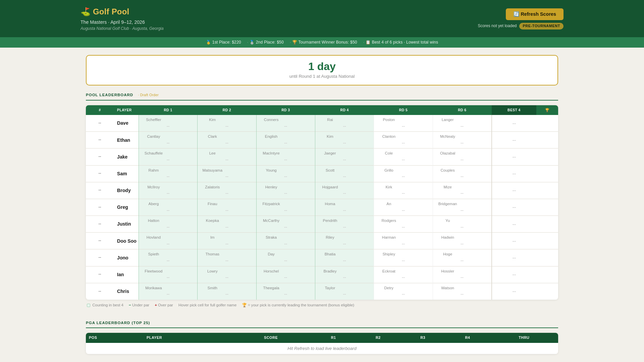Image resolution: width=644 pixels, height=362 pixels.
Task: Click the SCORE header in PGA leaderboard
Action: [271, 338]
